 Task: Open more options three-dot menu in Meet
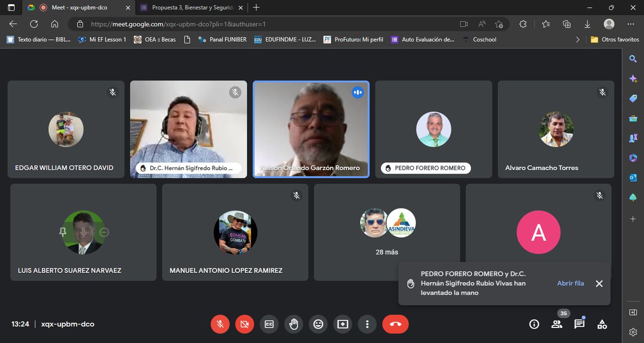[x=367, y=324]
